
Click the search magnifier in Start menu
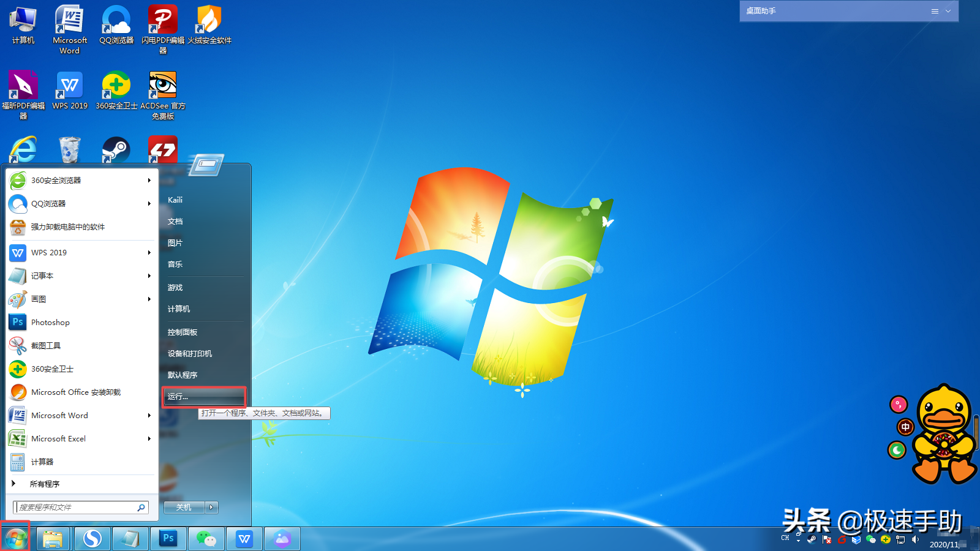[141, 507]
